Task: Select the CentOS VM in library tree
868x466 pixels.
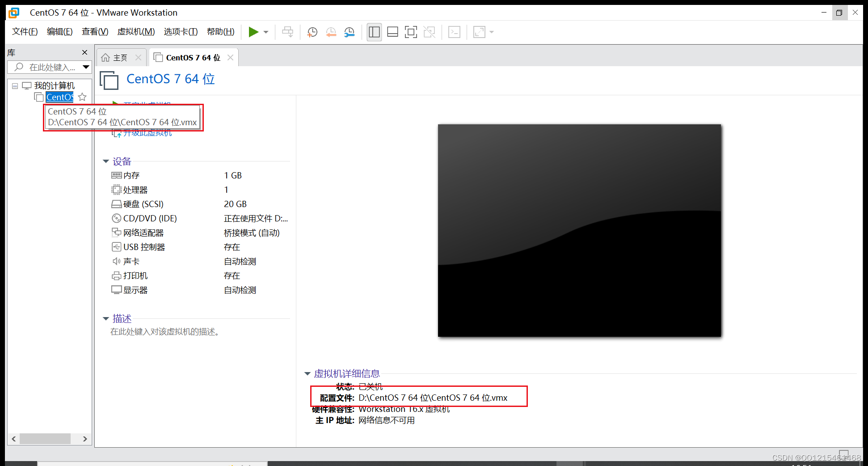Action: 60,97
